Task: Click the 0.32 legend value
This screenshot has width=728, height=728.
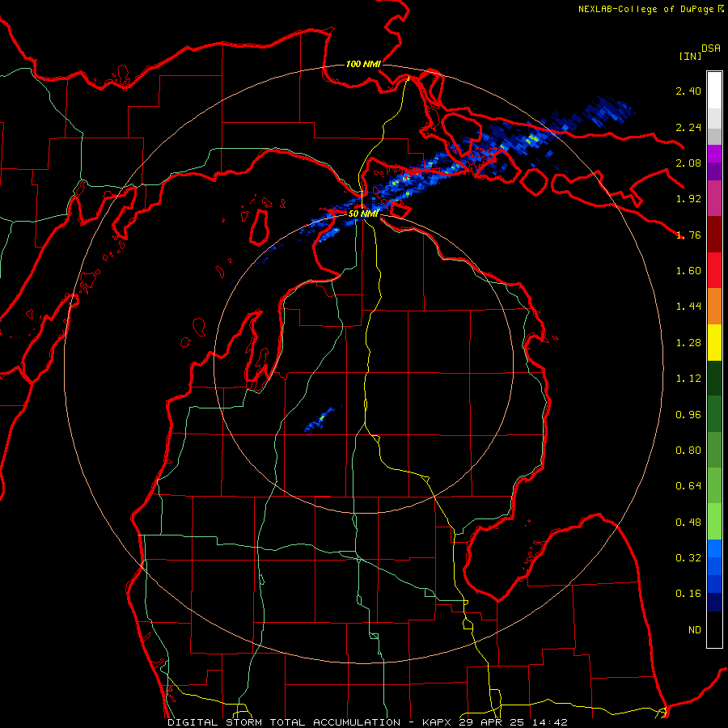Action: click(x=688, y=558)
